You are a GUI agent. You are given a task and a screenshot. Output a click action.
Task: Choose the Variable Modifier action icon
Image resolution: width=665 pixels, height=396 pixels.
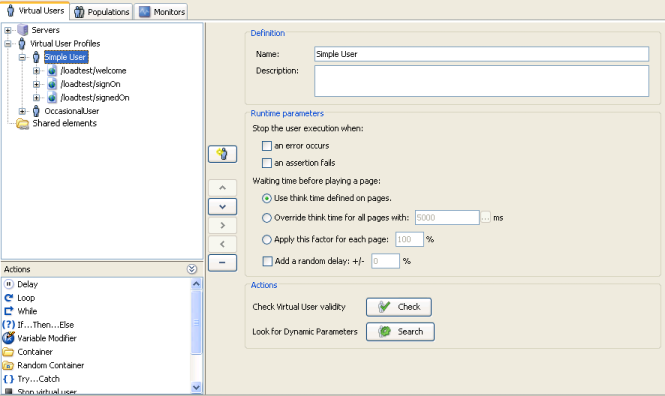pyautogui.click(x=8, y=338)
